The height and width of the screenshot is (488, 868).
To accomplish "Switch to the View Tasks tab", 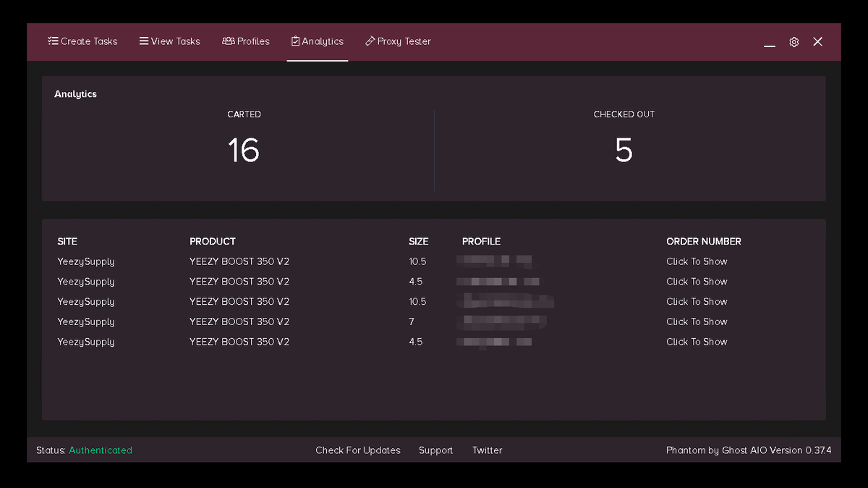I will (170, 41).
